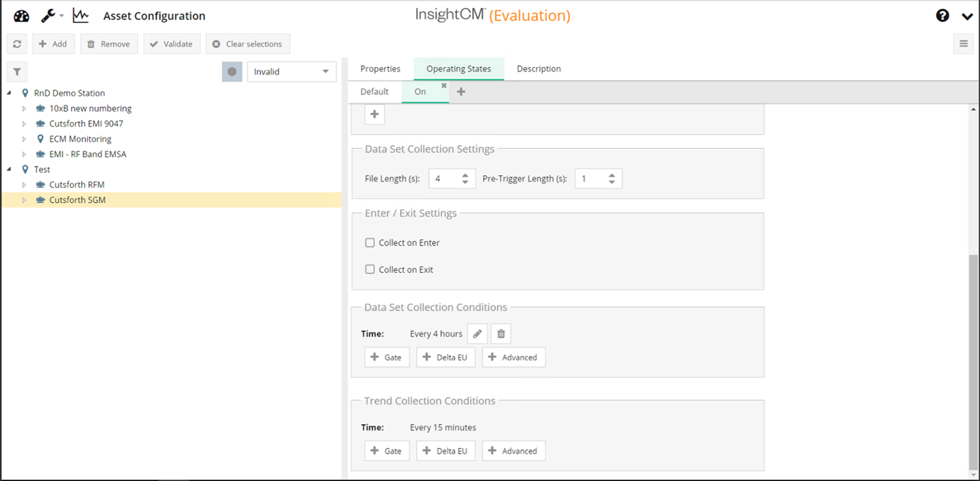The image size is (980, 481).
Task: Switch to the Operating States tab
Action: (458, 69)
